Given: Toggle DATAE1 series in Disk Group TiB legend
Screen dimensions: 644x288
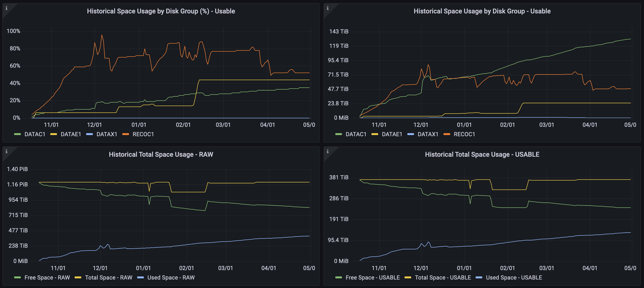Looking at the screenshot, I should 392,134.
